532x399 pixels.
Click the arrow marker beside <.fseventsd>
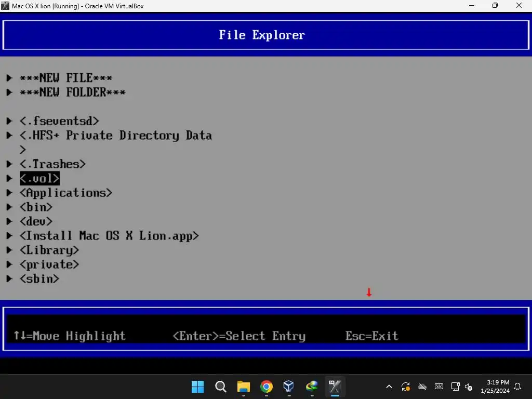9,121
